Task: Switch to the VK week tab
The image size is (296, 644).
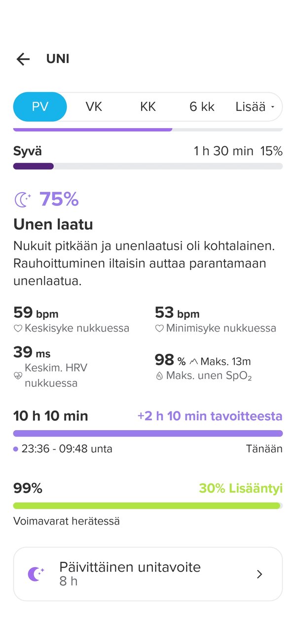Action: [94, 107]
